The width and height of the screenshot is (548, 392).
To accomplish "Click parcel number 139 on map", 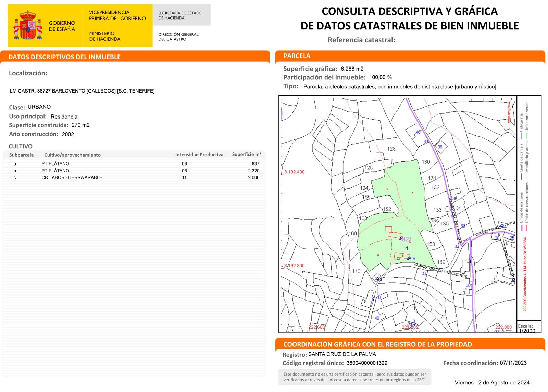I will click(x=441, y=262).
